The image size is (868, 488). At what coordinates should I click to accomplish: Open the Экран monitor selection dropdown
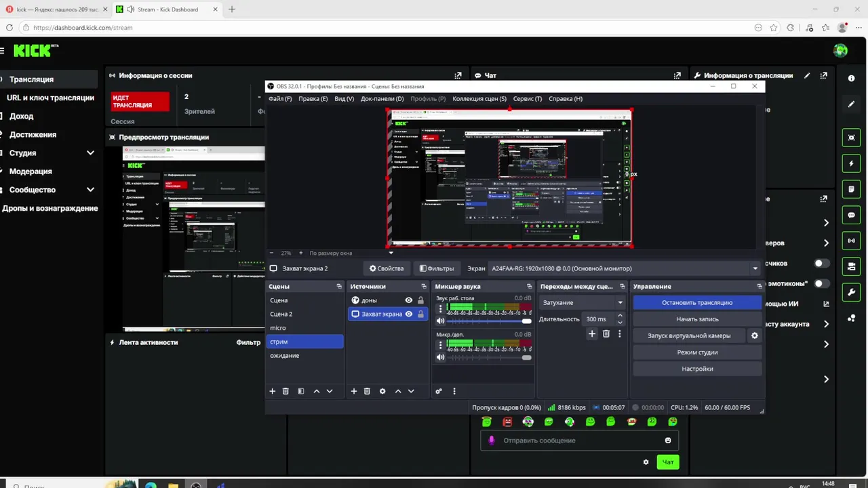point(624,268)
